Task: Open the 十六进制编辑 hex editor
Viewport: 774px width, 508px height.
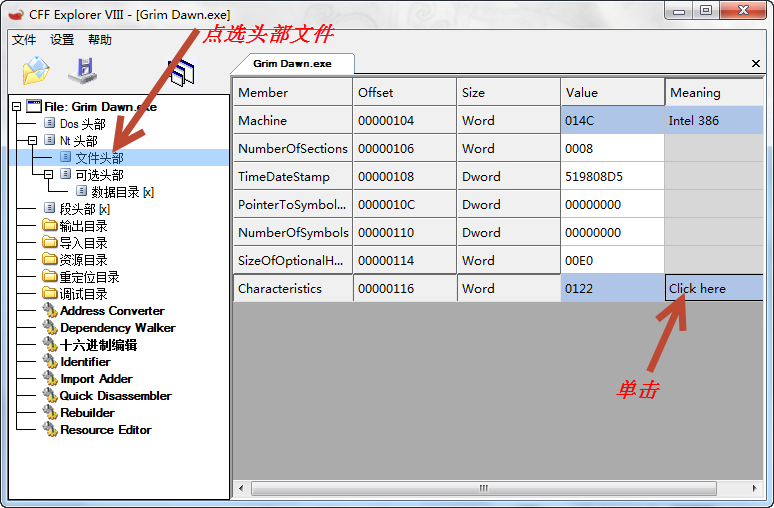Action: [x=98, y=345]
